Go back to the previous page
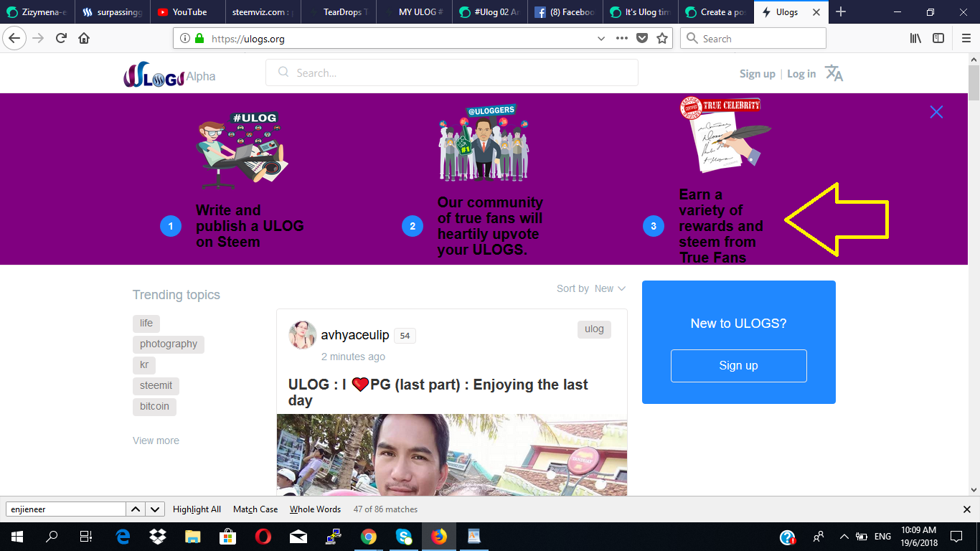Viewport: 980px width, 551px height. tap(15, 39)
